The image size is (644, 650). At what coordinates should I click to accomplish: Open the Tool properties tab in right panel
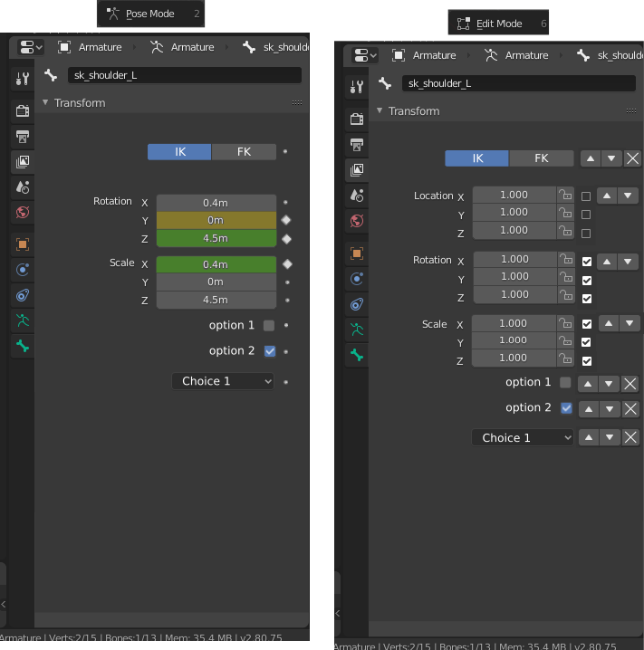tap(357, 87)
